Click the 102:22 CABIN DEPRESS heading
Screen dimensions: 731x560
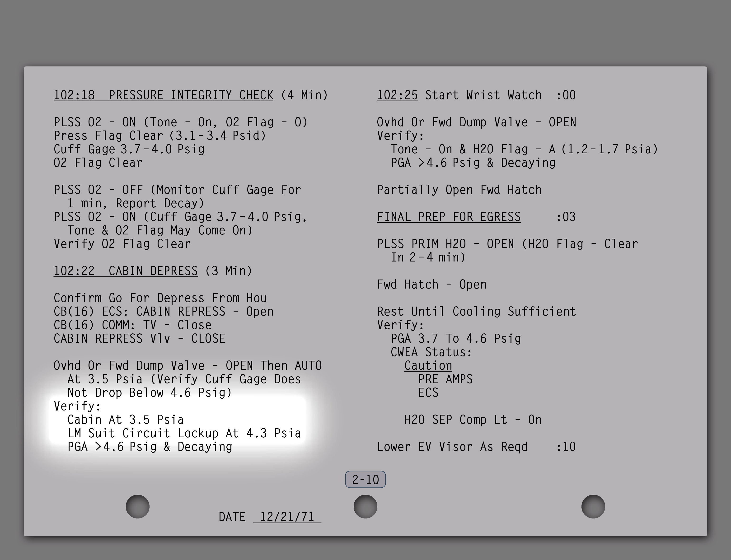[x=126, y=271]
